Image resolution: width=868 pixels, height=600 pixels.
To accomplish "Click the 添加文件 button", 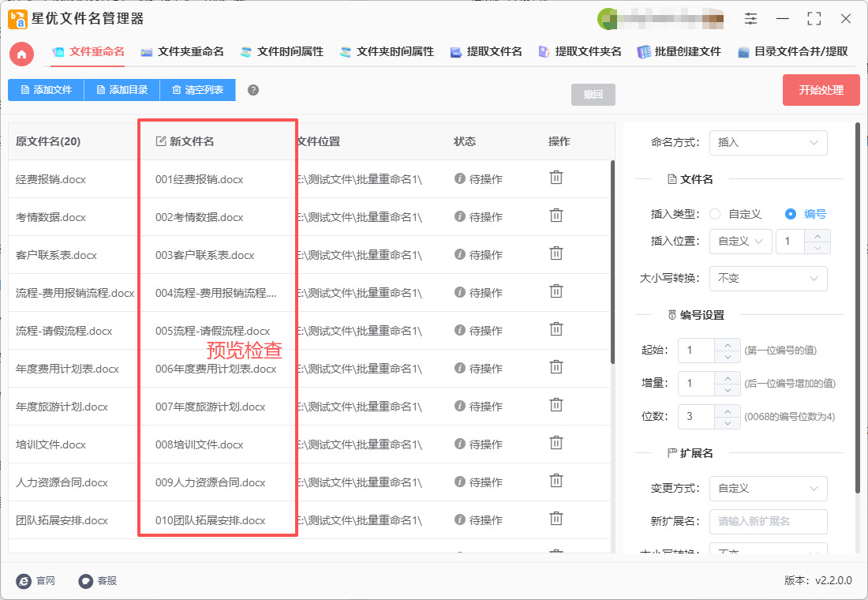I will click(46, 90).
